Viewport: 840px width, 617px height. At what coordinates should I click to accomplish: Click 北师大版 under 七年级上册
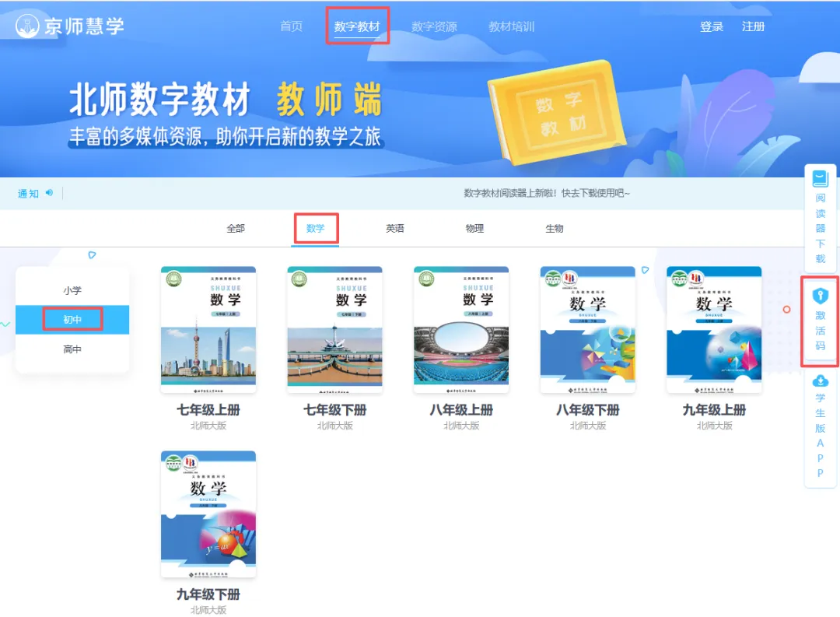[x=208, y=426]
